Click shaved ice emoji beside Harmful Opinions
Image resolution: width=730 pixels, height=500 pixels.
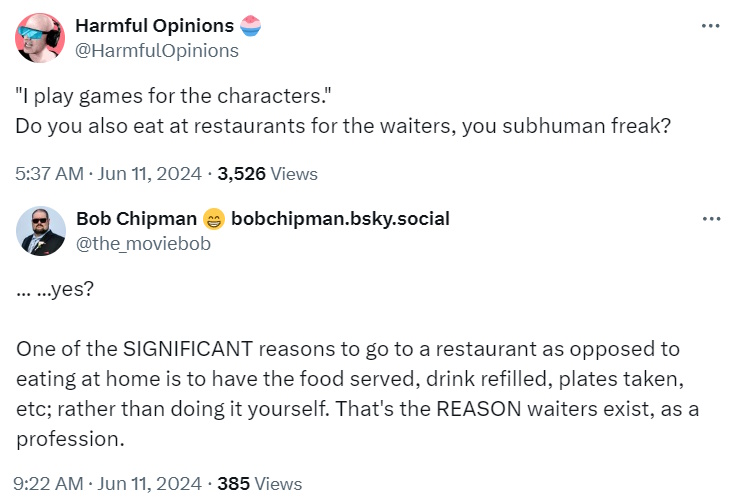point(251,25)
